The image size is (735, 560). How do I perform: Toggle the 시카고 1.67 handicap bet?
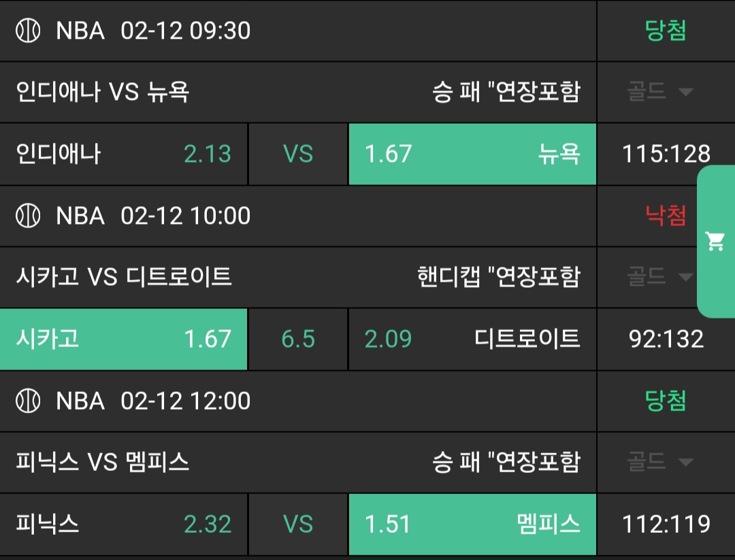(124, 339)
